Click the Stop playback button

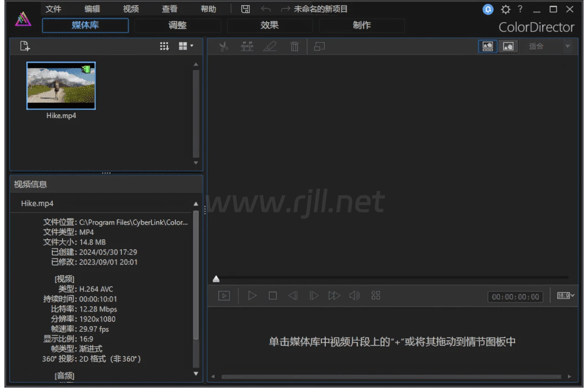point(272,296)
